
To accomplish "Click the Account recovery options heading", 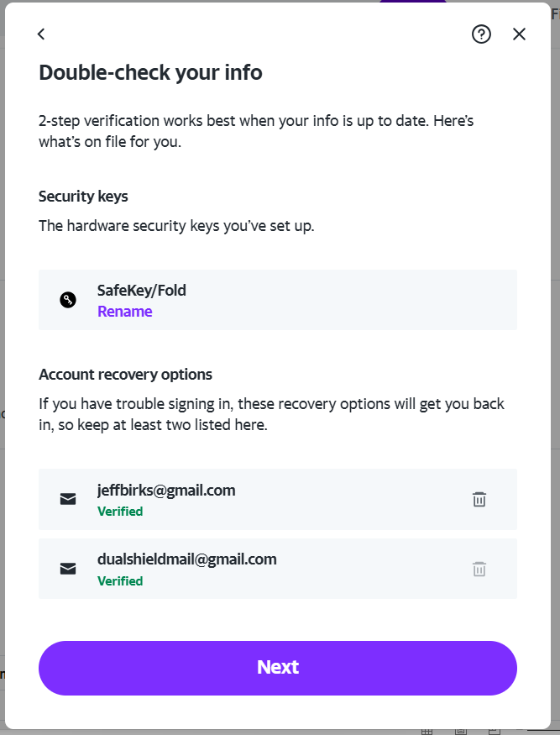I will coord(125,375).
